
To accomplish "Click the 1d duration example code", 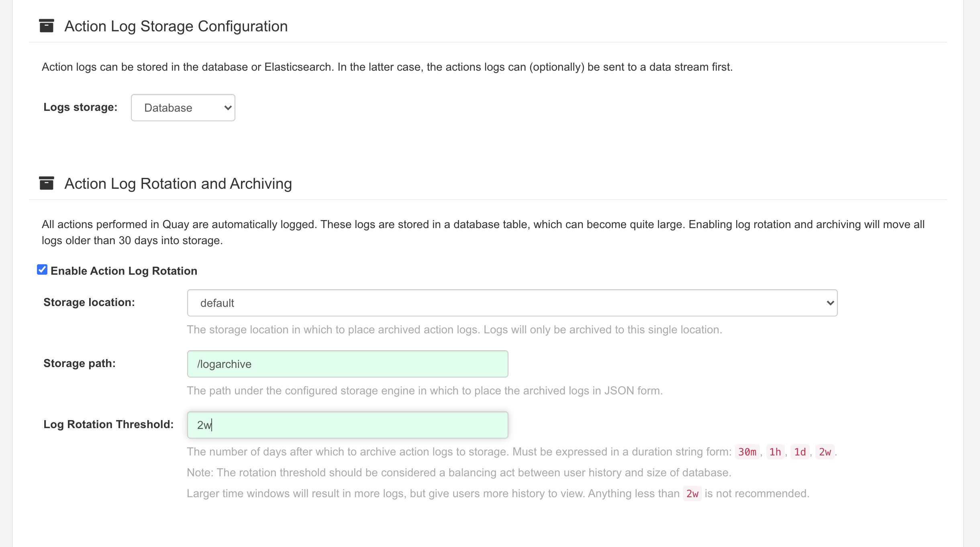I will click(800, 452).
